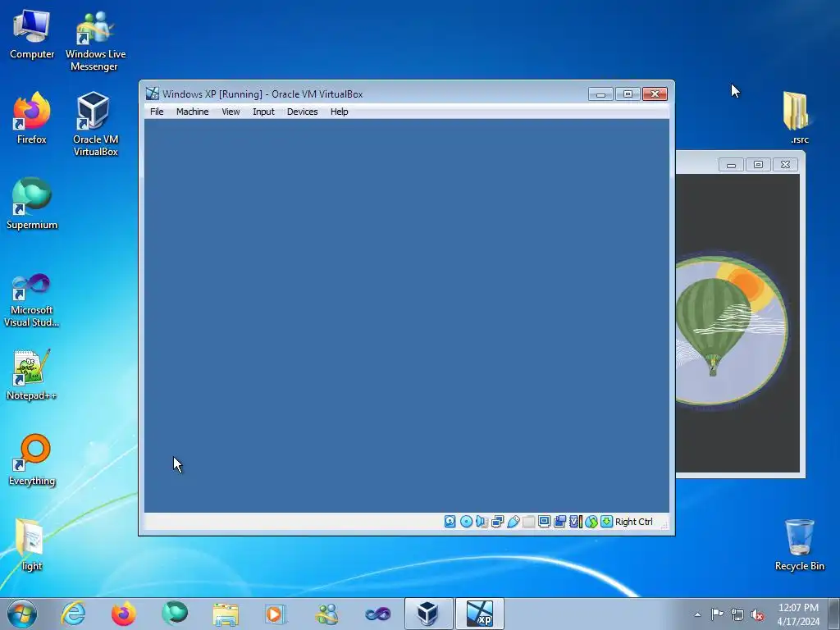Open the Input menu
Viewport: 840px width, 630px height.
(x=263, y=112)
